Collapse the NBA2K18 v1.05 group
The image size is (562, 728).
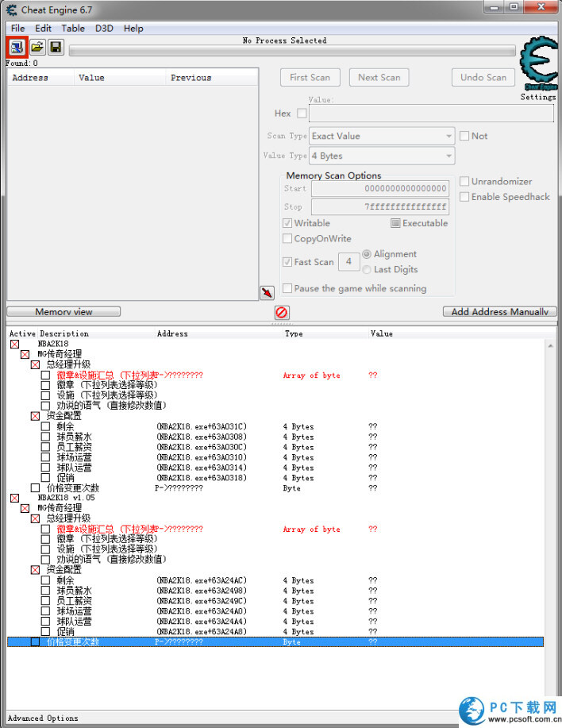click(14, 498)
